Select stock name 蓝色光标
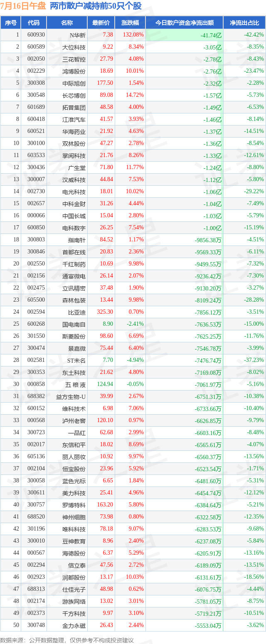The width and height of the screenshot is (266, 644). tap(74, 481)
